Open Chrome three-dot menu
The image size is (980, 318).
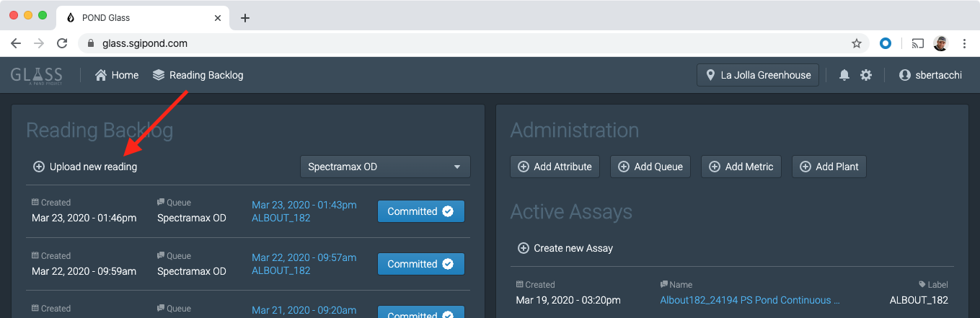pyautogui.click(x=965, y=43)
